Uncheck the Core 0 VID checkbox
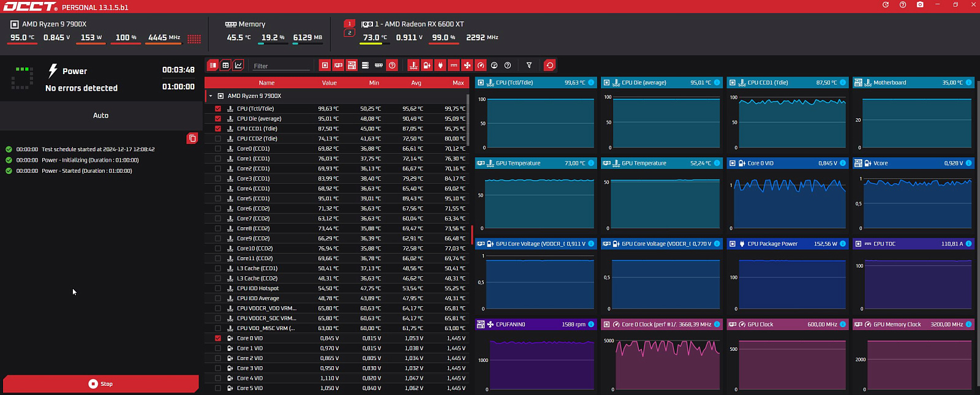This screenshot has height=395, width=980. (218, 338)
